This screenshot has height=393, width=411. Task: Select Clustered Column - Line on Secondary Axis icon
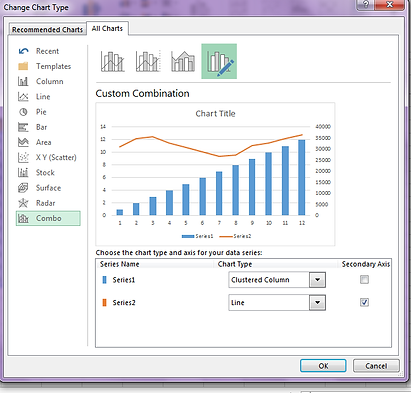[148, 61]
